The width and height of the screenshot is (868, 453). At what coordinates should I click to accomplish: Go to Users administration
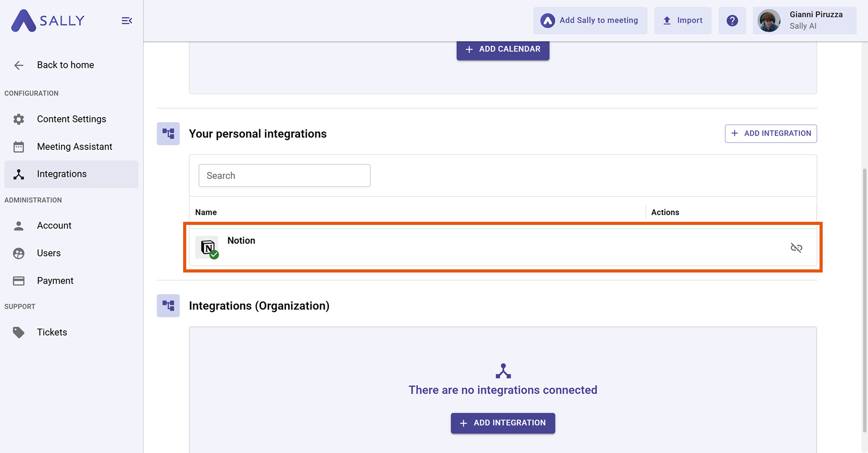pyautogui.click(x=48, y=253)
